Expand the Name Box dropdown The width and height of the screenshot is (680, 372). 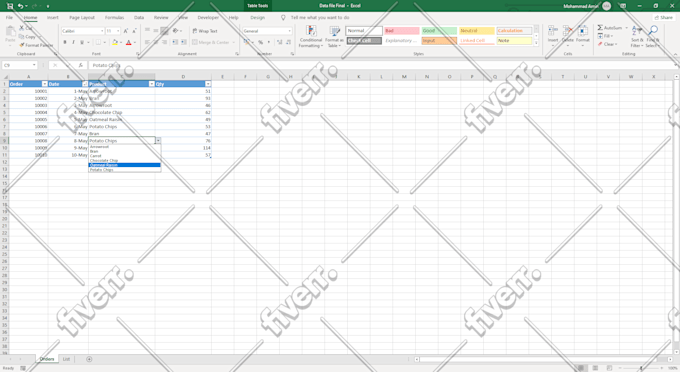point(34,65)
